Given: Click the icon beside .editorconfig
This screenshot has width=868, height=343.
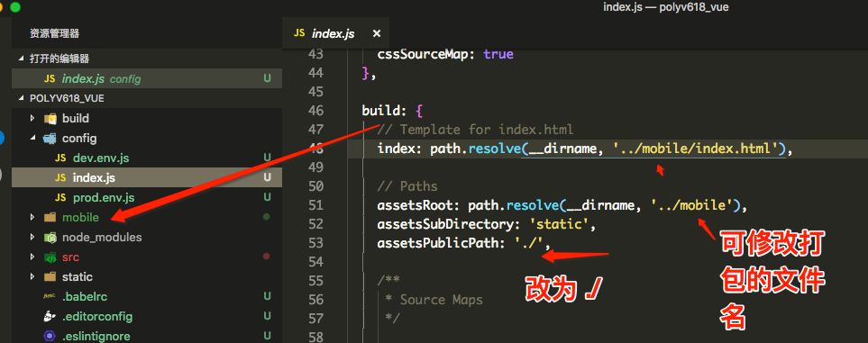Looking at the screenshot, I should (50, 317).
